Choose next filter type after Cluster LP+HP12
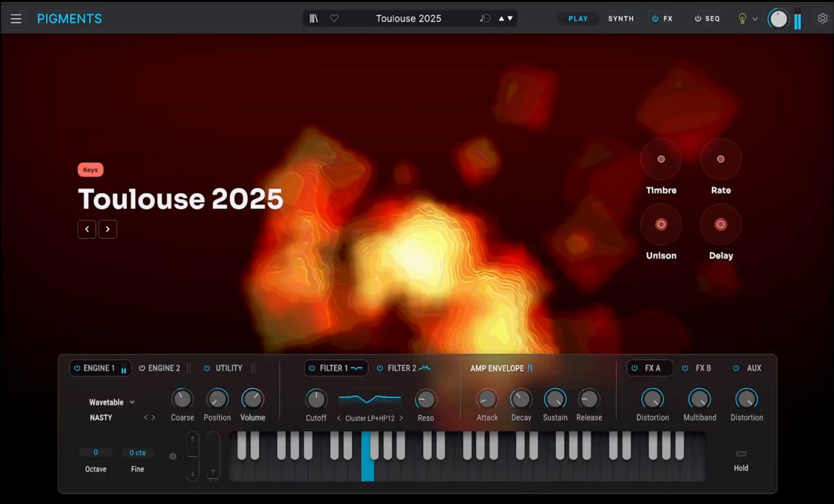The image size is (834, 504). pyautogui.click(x=401, y=418)
